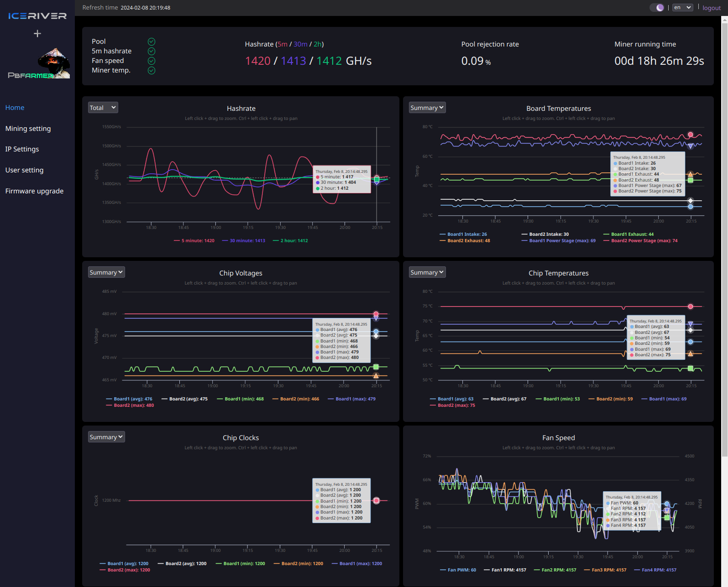Click the logout link

tap(712, 8)
